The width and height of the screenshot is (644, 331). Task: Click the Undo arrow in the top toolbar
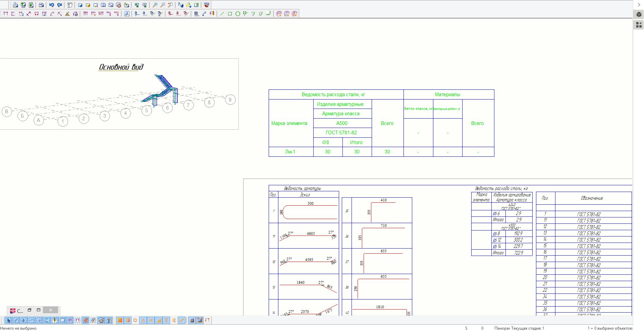pos(51,5)
